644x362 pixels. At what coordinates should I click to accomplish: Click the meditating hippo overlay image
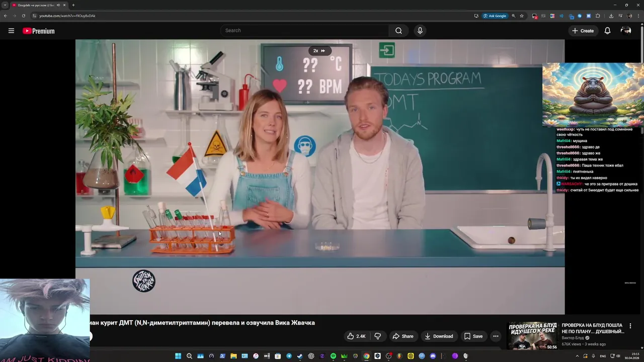tap(593, 95)
